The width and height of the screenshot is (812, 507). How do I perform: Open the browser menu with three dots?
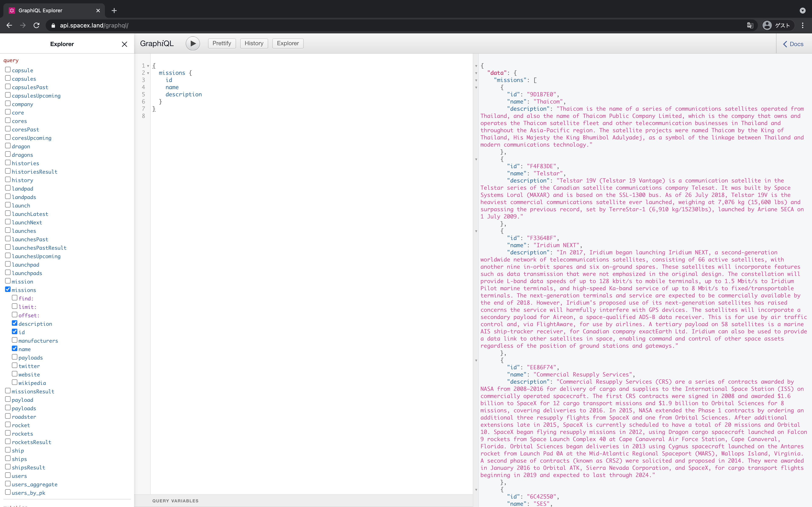click(803, 25)
